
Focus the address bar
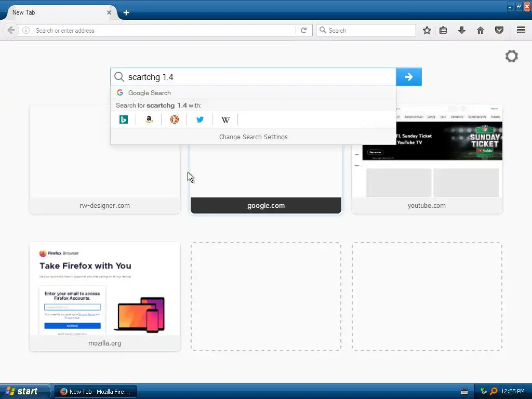(x=165, y=30)
